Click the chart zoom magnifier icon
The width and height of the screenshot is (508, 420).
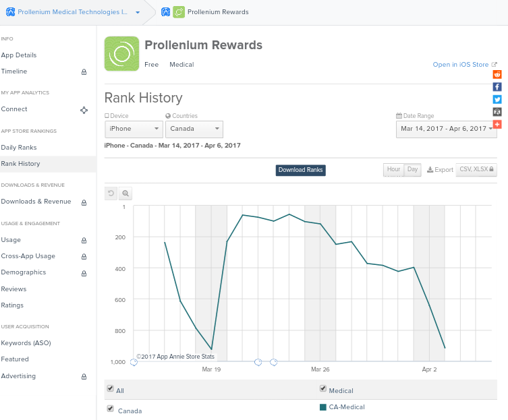125,193
